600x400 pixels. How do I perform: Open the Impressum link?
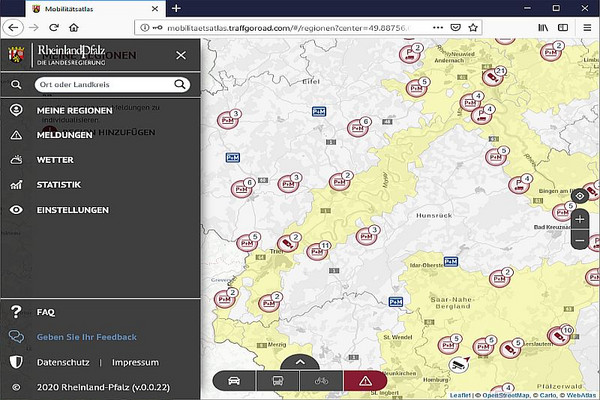click(x=135, y=362)
